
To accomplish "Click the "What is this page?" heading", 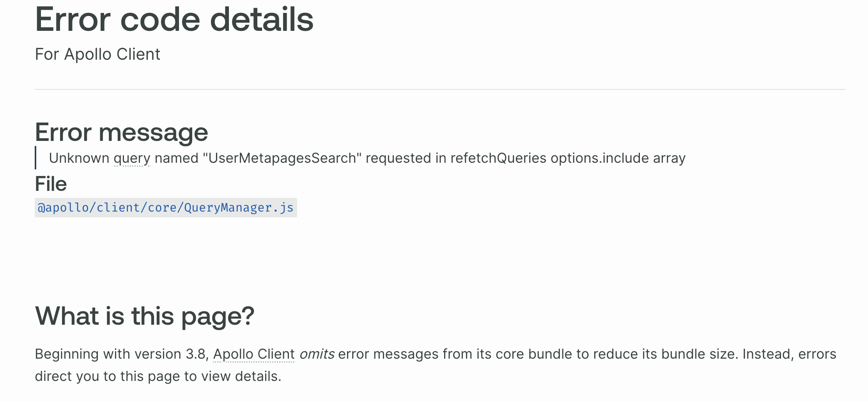I will 144,316.
